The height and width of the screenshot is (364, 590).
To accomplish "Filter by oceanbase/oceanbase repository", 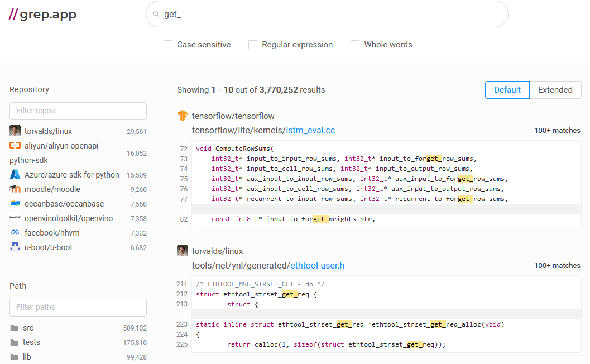I will pyautogui.click(x=64, y=204).
